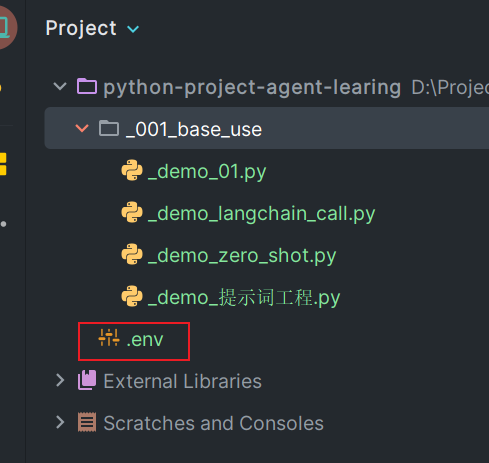Open the Project view dropdown
The height and width of the screenshot is (463, 489).
[133, 29]
